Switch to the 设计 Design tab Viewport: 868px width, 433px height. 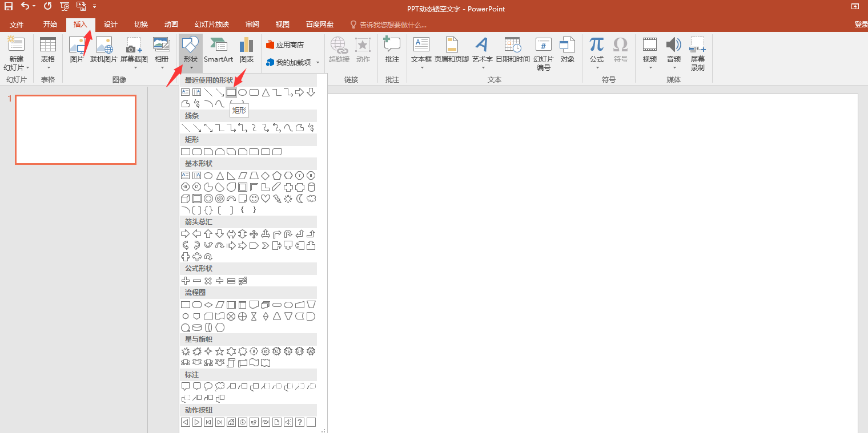pos(111,25)
